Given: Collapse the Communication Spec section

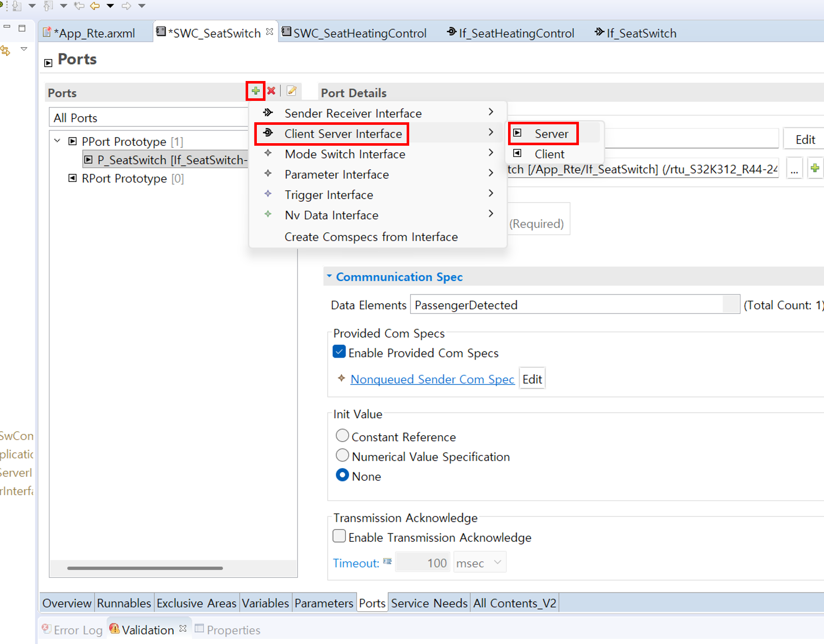Looking at the screenshot, I should pyautogui.click(x=329, y=277).
